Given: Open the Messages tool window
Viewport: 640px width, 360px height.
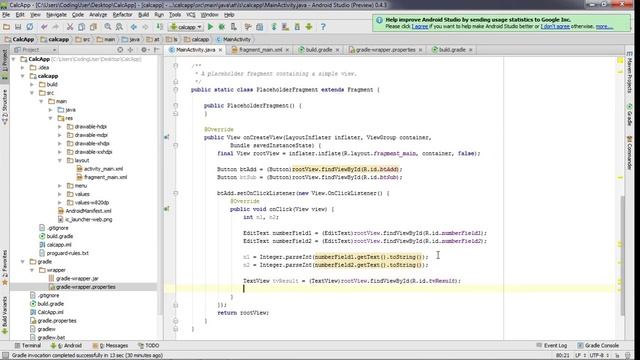Looking at the screenshot, I should (110, 345).
